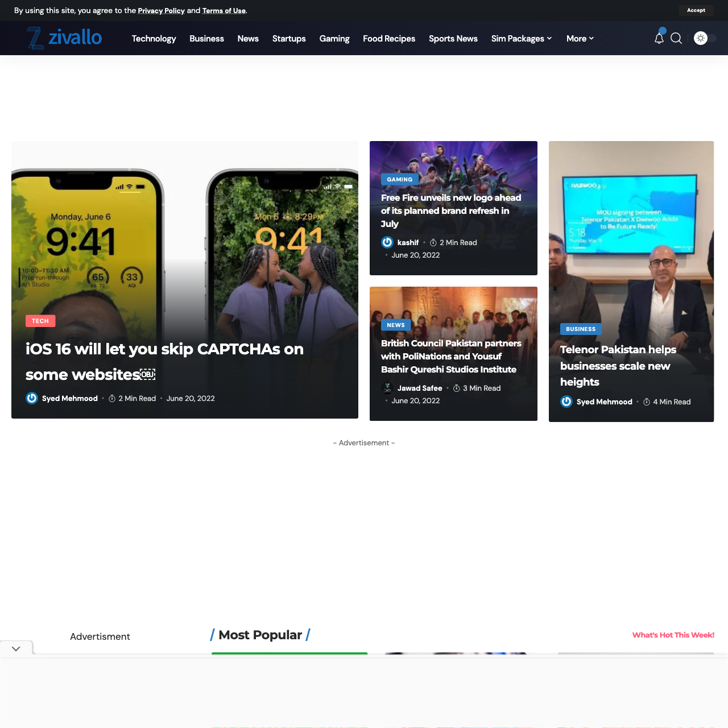The width and height of the screenshot is (728, 728).
Task: Open British Council Pakistan article
Action: (451, 356)
